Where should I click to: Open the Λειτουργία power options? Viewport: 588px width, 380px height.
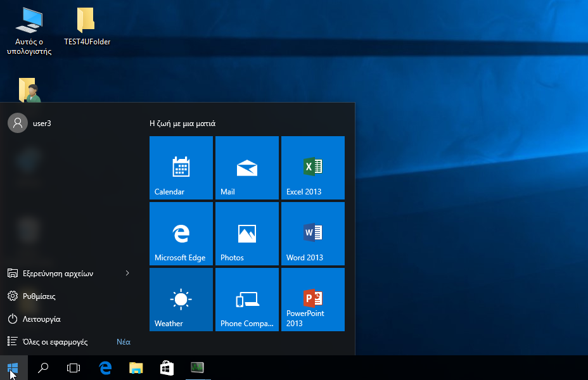pos(68,319)
